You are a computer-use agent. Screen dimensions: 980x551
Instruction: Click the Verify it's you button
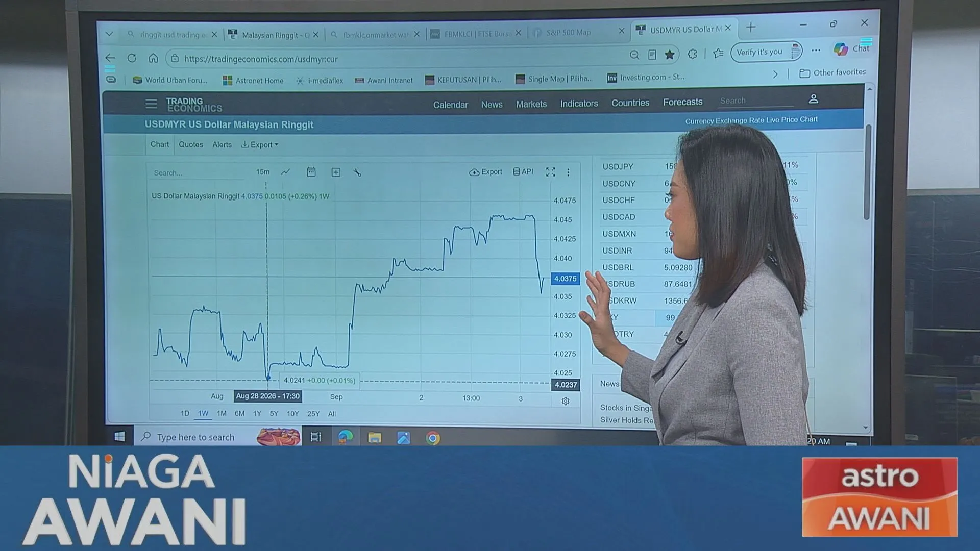point(766,52)
